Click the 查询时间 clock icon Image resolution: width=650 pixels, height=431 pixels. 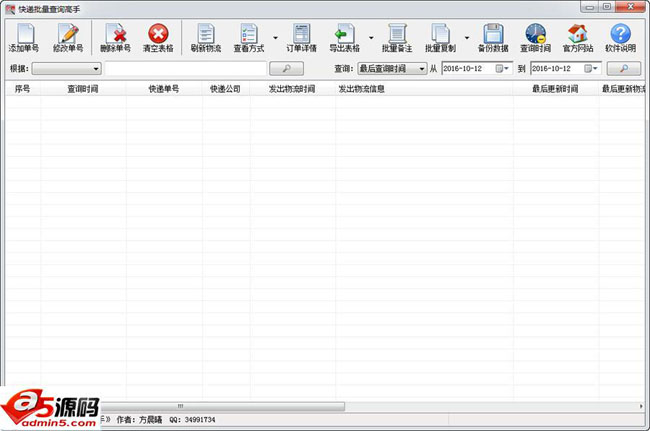click(536, 38)
